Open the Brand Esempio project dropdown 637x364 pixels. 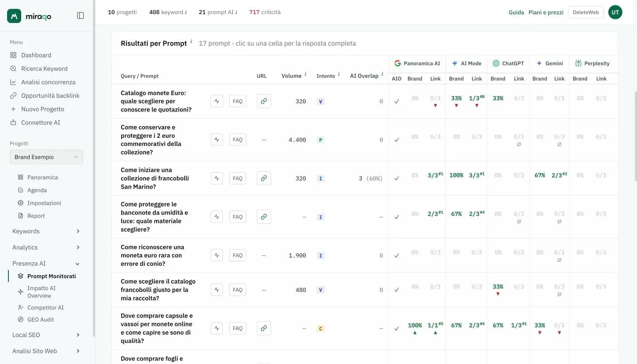click(x=46, y=157)
